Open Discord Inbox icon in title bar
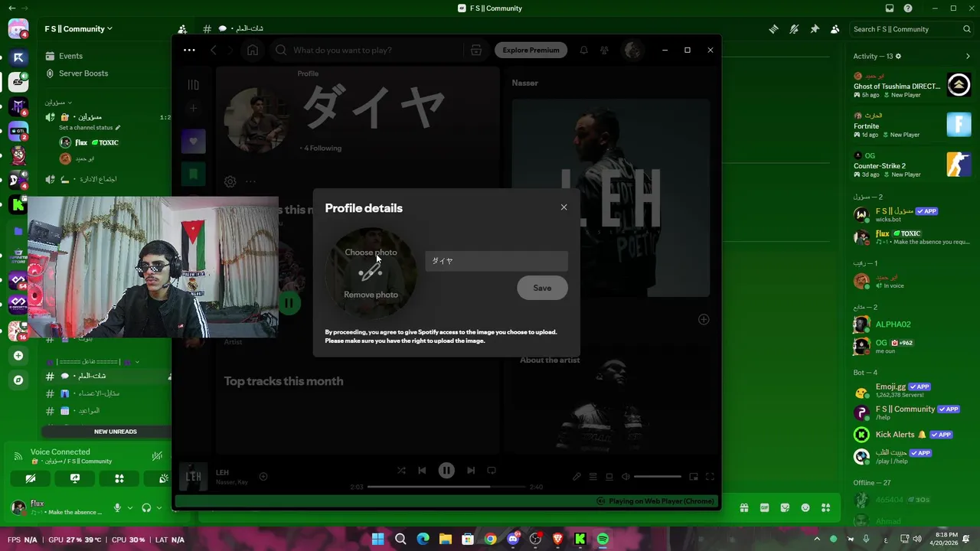This screenshot has width=980, height=551. (890, 8)
